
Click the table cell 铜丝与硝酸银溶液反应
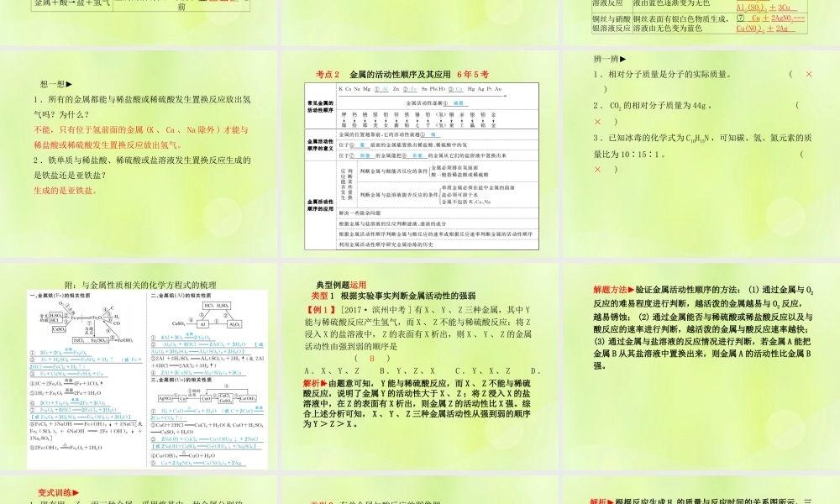pos(612,24)
